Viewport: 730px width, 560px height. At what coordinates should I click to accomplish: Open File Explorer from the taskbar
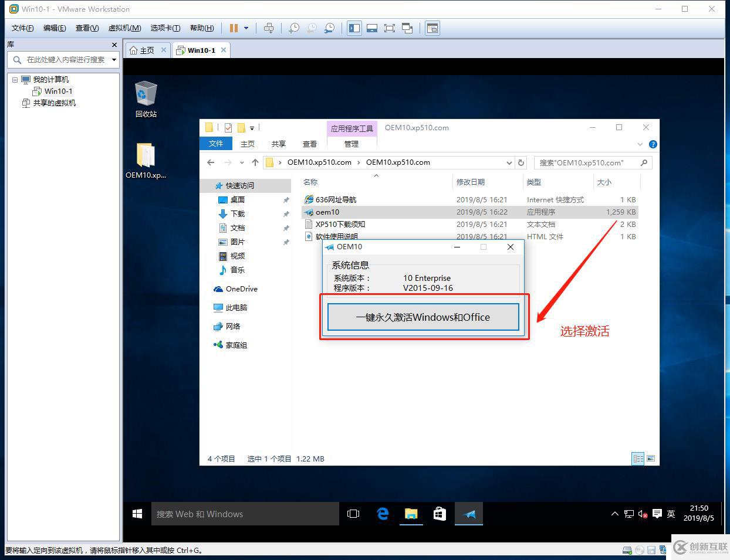(x=411, y=513)
